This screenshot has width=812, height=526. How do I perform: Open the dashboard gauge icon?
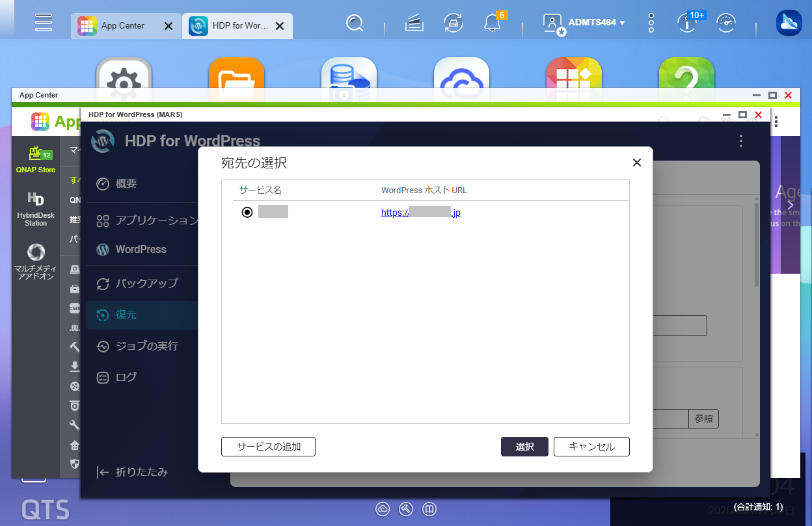point(726,23)
